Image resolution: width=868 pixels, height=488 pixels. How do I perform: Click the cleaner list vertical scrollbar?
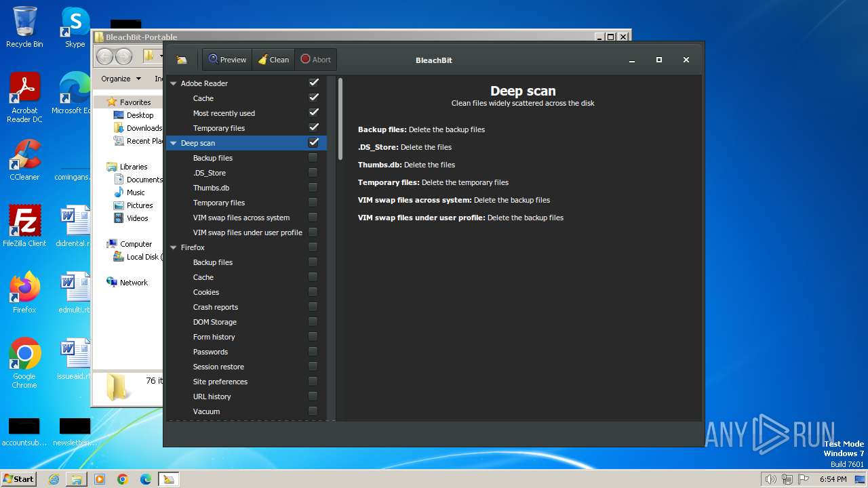[x=340, y=119]
